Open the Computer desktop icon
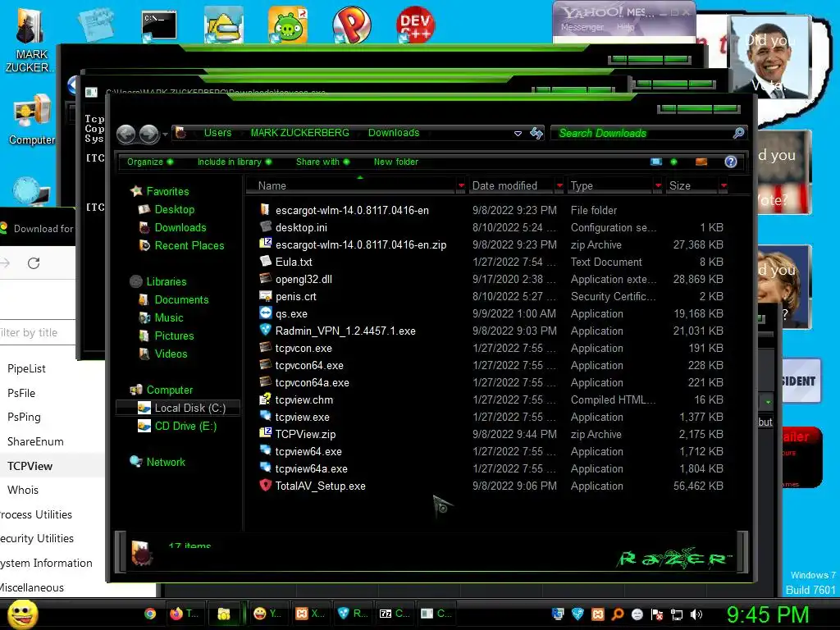 coord(32,120)
